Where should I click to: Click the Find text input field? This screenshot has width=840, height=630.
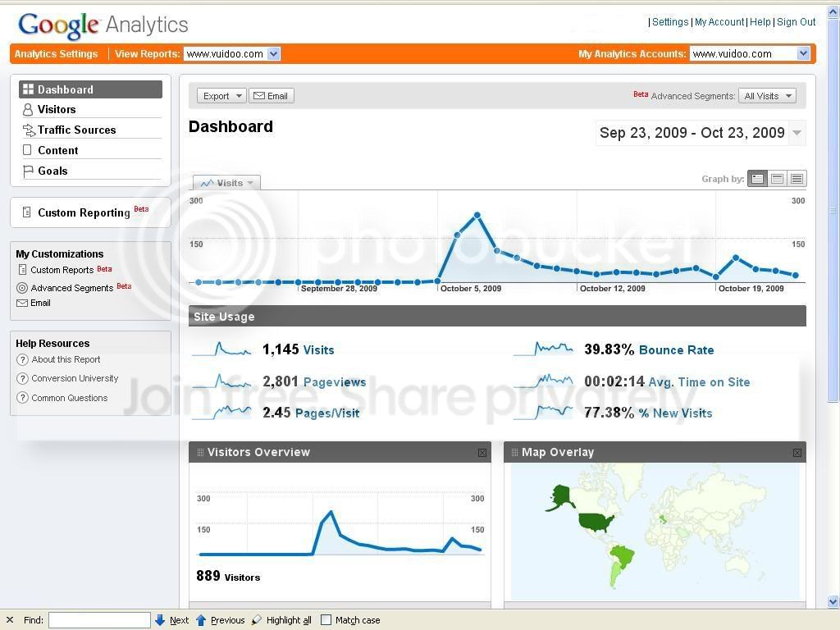point(99,620)
